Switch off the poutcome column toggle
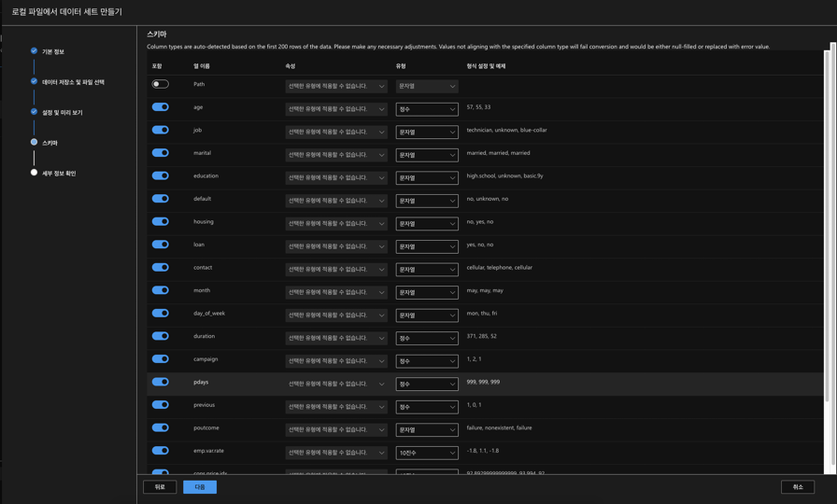The height and width of the screenshot is (504, 837). coord(160,428)
